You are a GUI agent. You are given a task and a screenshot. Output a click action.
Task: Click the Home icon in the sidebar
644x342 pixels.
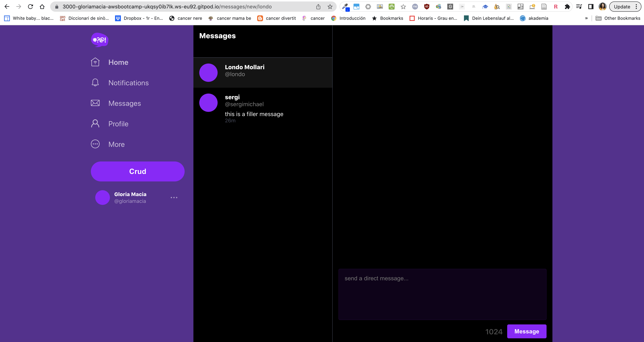(95, 62)
